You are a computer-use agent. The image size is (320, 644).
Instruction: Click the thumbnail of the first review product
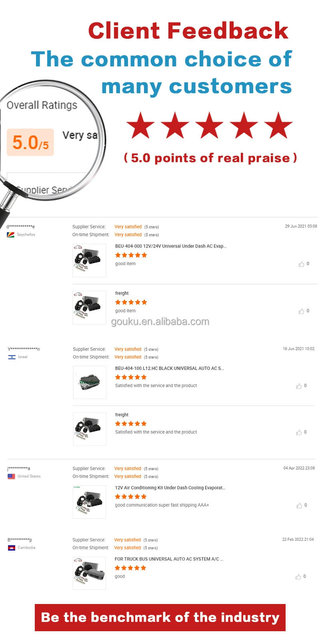pos(89,259)
